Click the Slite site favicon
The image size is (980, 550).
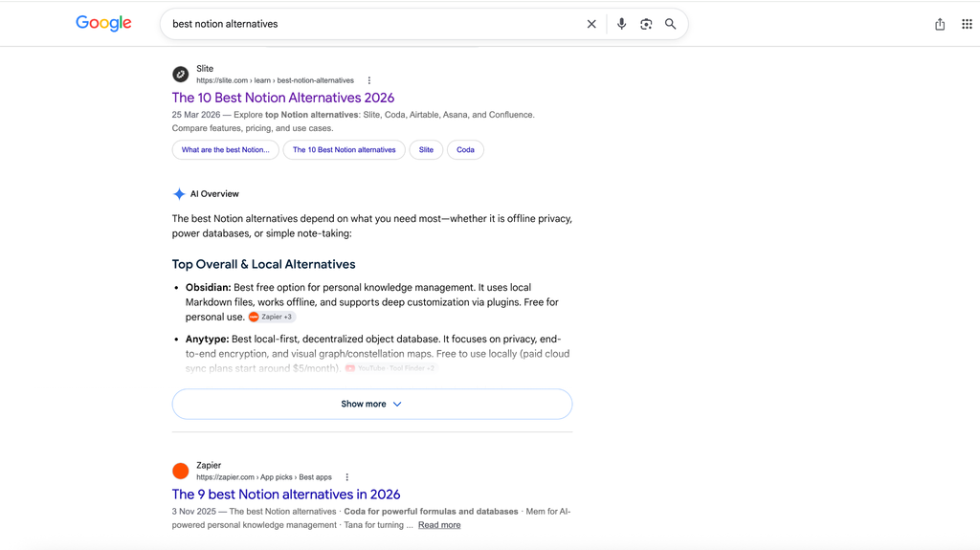tap(181, 75)
